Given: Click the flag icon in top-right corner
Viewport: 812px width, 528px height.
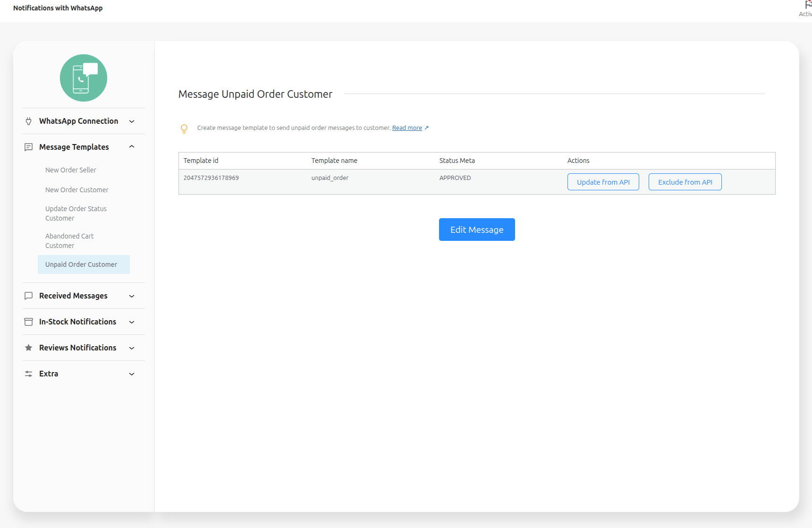Looking at the screenshot, I should [x=808, y=5].
